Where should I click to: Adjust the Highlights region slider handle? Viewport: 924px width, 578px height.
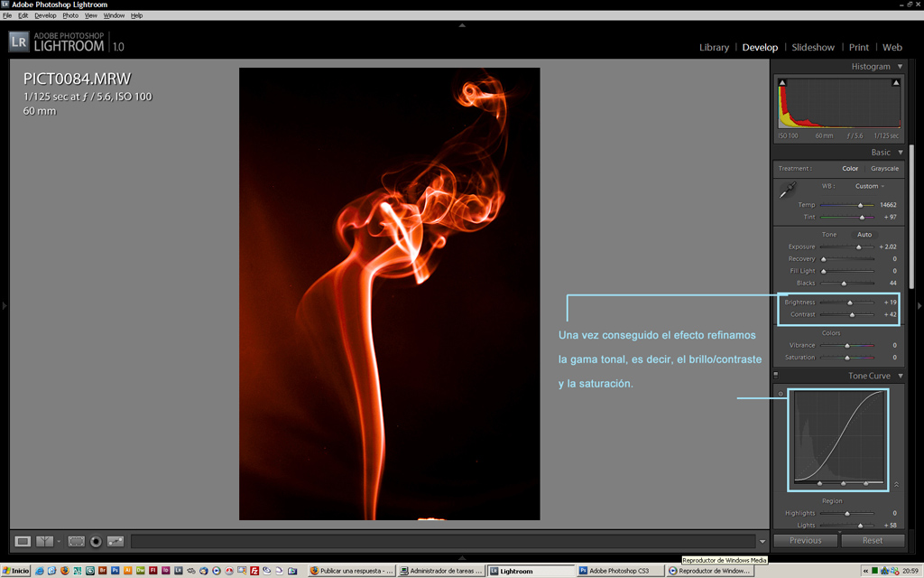tap(847, 514)
